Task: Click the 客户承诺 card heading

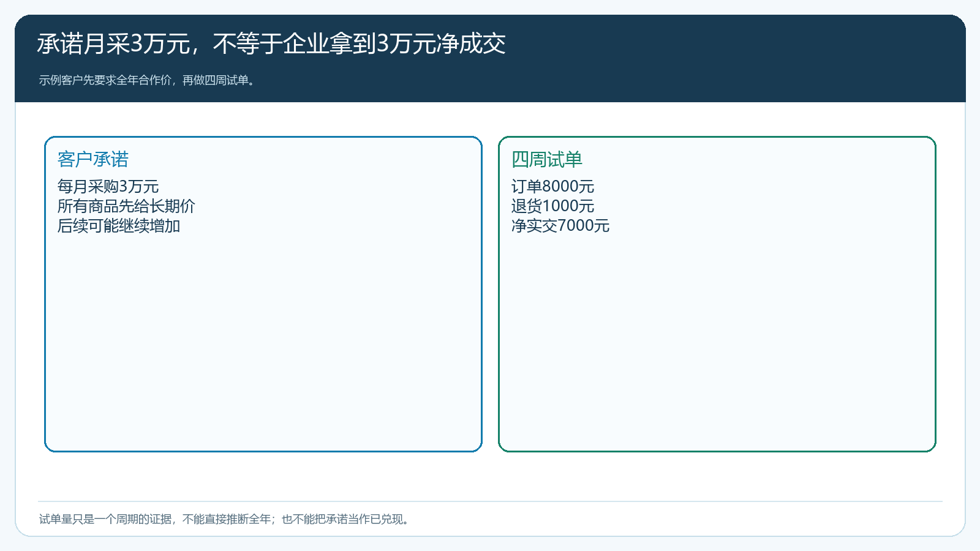Action: point(93,159)
